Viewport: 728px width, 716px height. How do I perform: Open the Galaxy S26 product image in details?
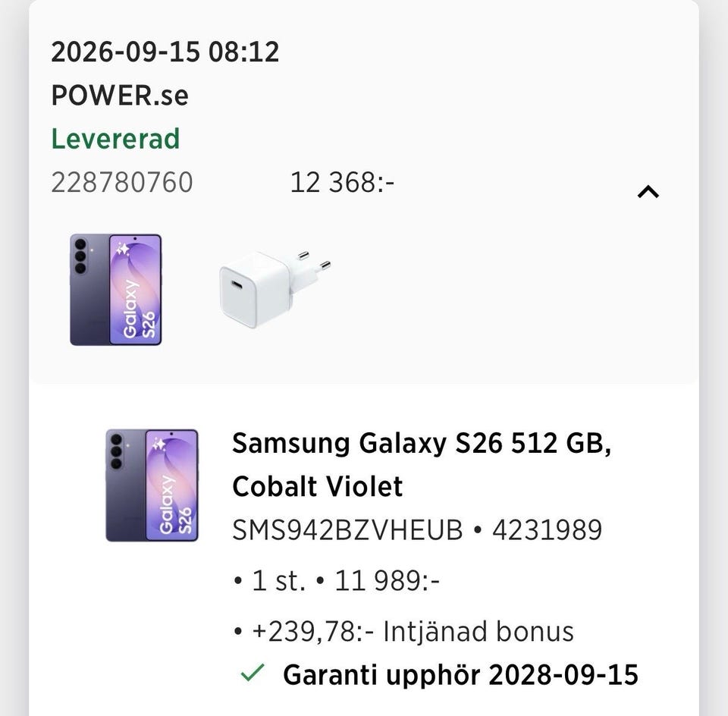pos(152,485)
